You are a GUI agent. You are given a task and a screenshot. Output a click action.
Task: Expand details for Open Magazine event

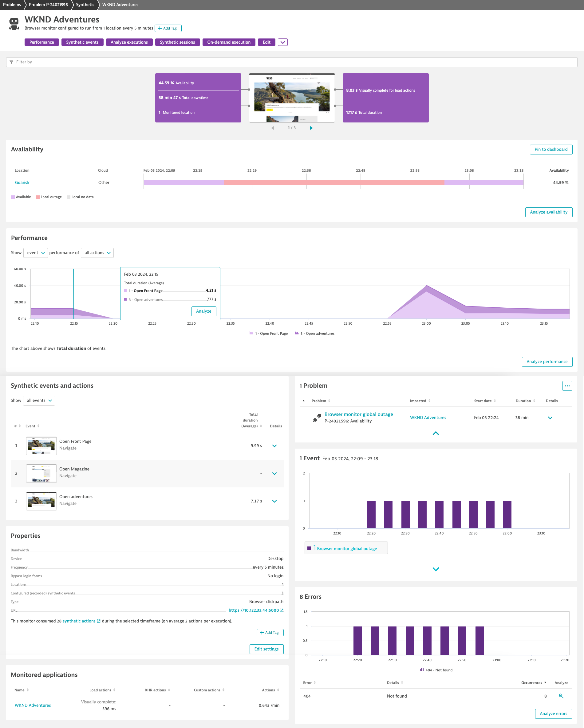point(274,474)
